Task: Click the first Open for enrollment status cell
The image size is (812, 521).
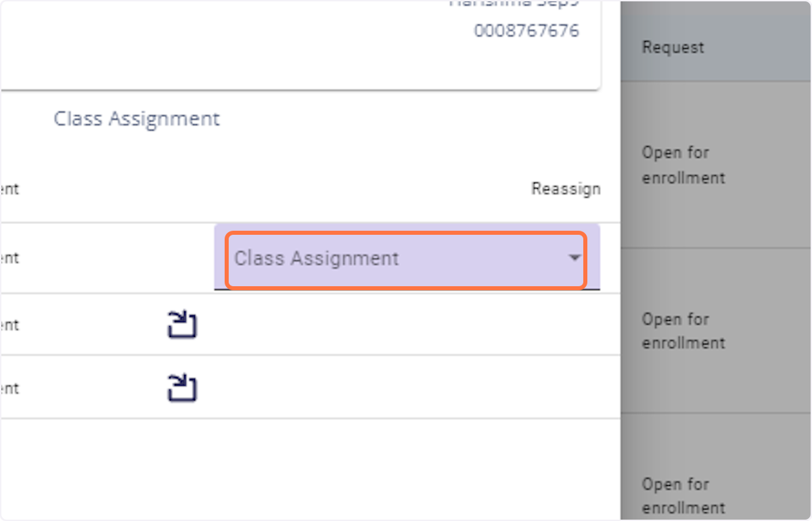Action: click(x=683, y=164)
